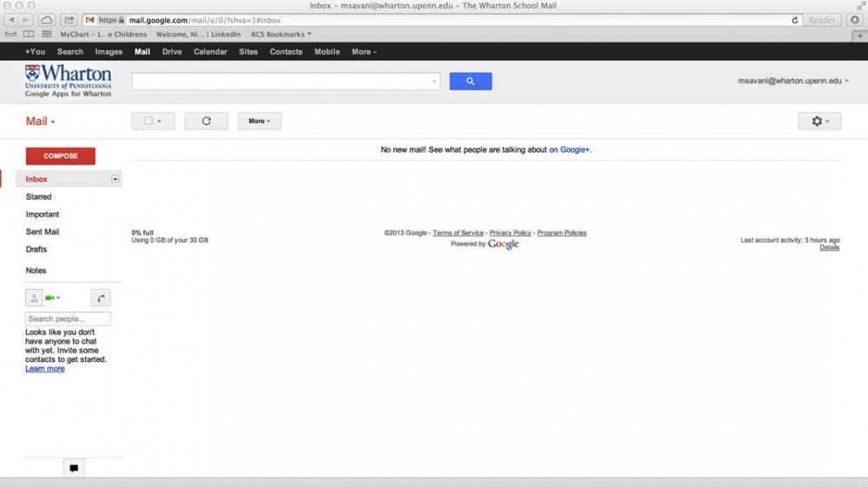Go to Drive in the Google bar
The width and height of the screenshot is (868, 487).
point(172,52)
